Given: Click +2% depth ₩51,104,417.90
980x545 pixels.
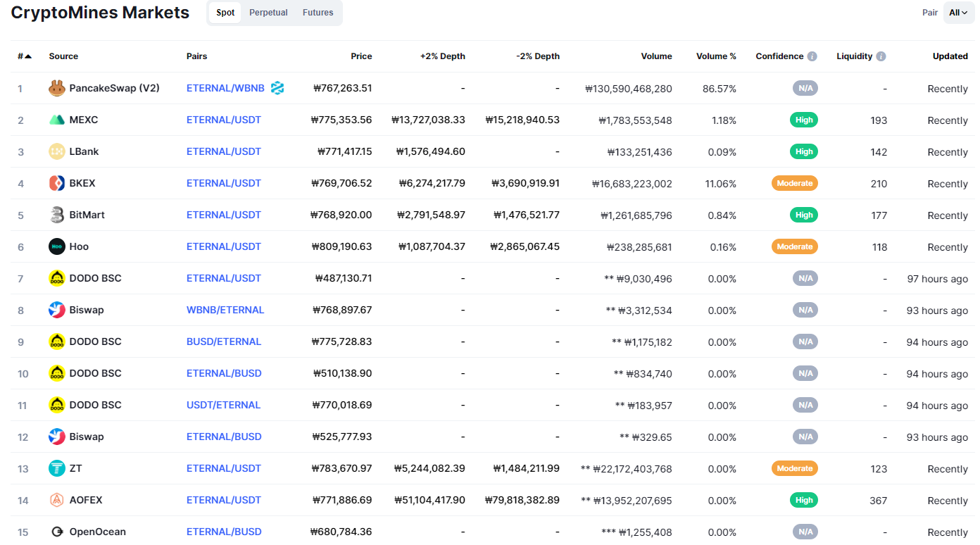Looking at the screenshot, I should (x=429, y=500).
